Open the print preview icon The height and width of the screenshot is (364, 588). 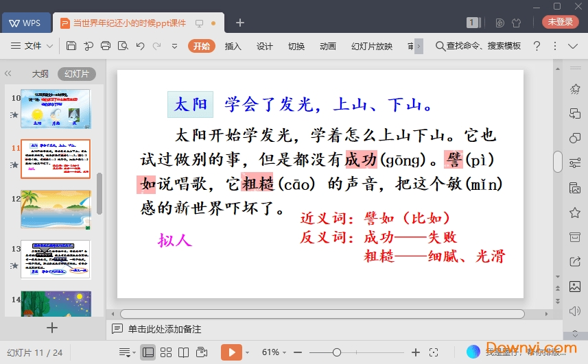tap(123, 46)
